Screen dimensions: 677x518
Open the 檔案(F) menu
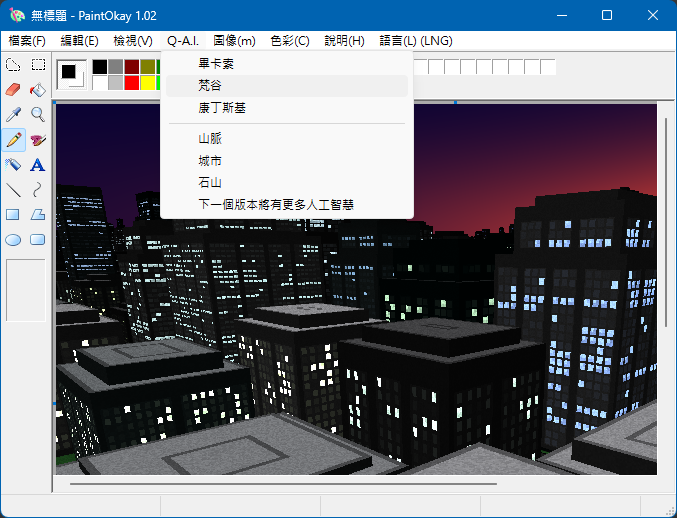click(x=27, y=41)
